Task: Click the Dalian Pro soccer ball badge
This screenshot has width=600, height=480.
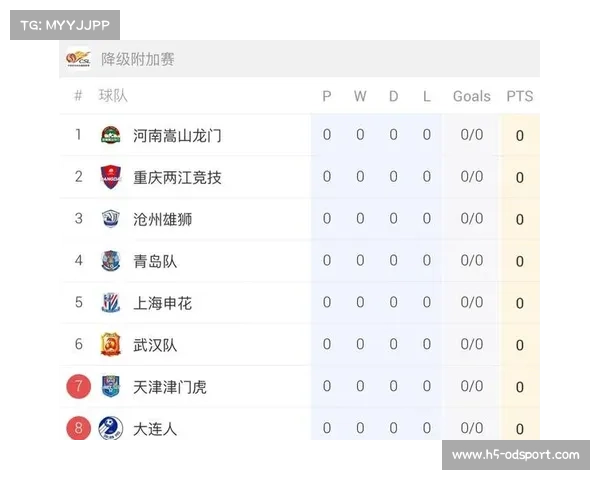Action: pos(111,428)
